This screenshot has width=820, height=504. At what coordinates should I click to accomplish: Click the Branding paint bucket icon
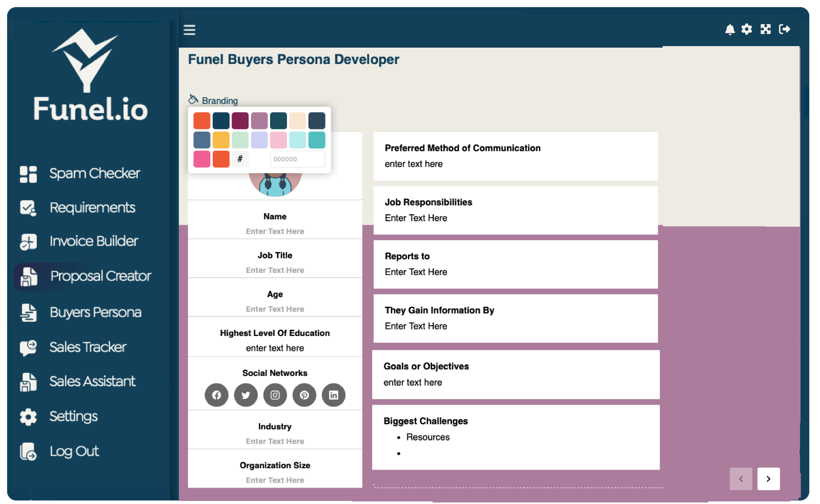tap(193, 99)
